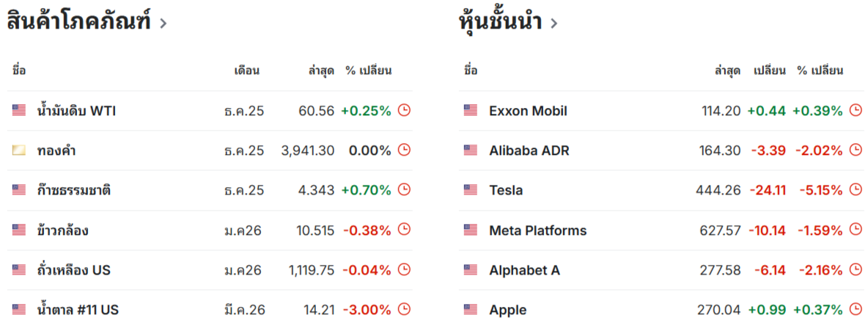Open the ข้าวกล้อง commodity link
This screenshot has width=868, height=326.
[x=63, y=231]
